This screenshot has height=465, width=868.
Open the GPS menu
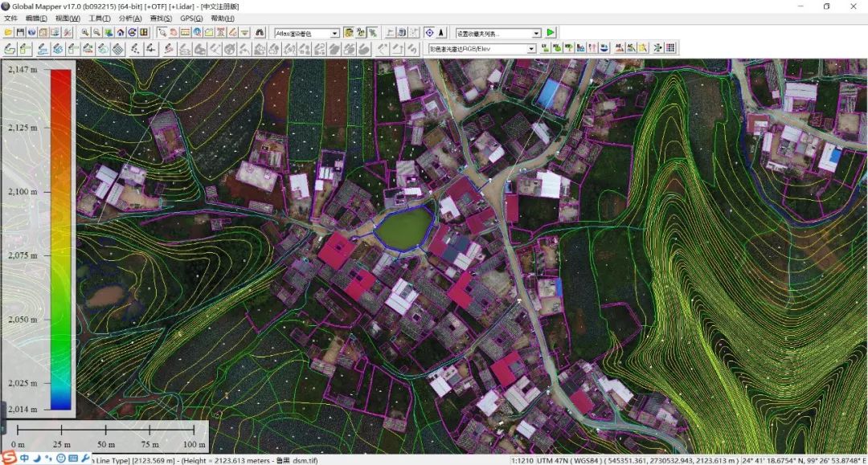pyautogui.click(x=191, y=18)
